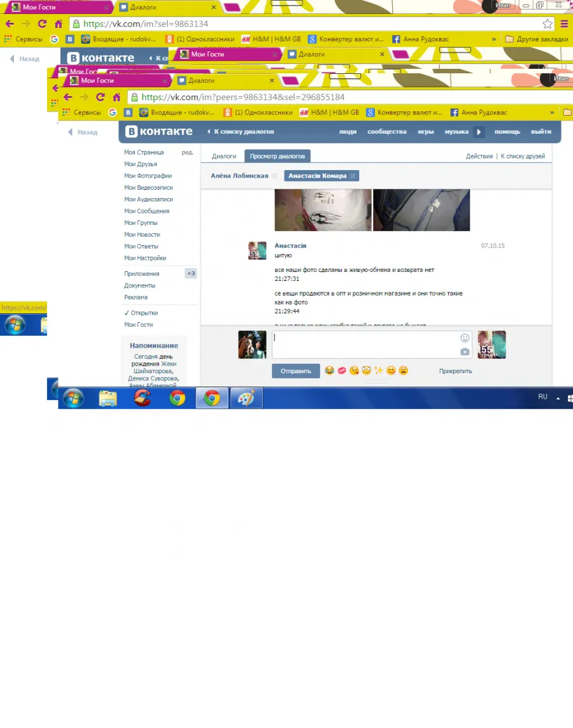573x728 pixels.
Task: Reload the page in the rearmost browser window
Action: (x=42, y=24)
